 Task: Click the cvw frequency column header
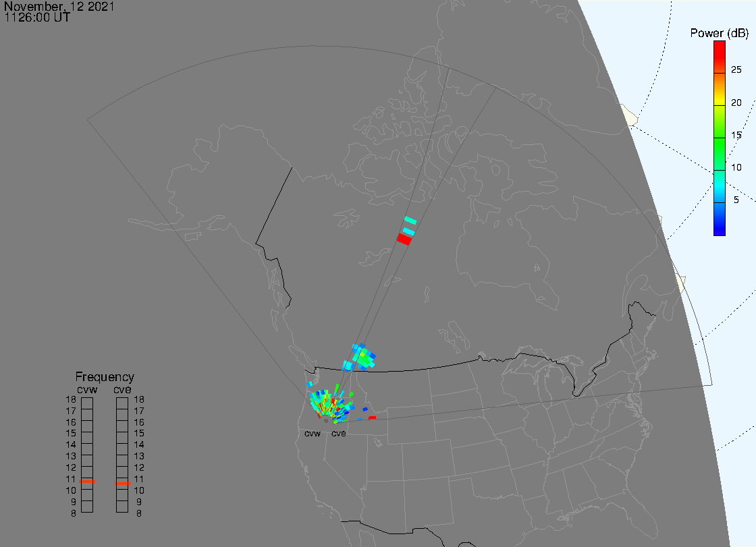[87, 389]
